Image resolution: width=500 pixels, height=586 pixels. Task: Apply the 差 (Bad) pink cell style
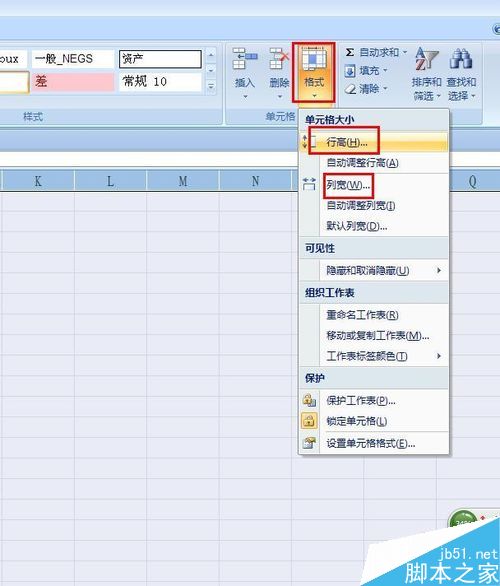click(72, 81)
